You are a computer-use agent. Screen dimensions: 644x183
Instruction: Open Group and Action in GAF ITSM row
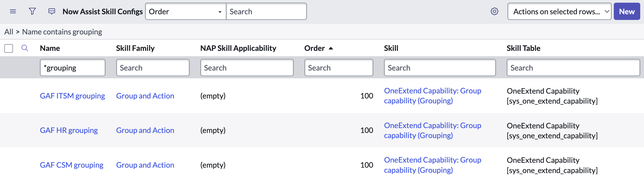(145, 96)
